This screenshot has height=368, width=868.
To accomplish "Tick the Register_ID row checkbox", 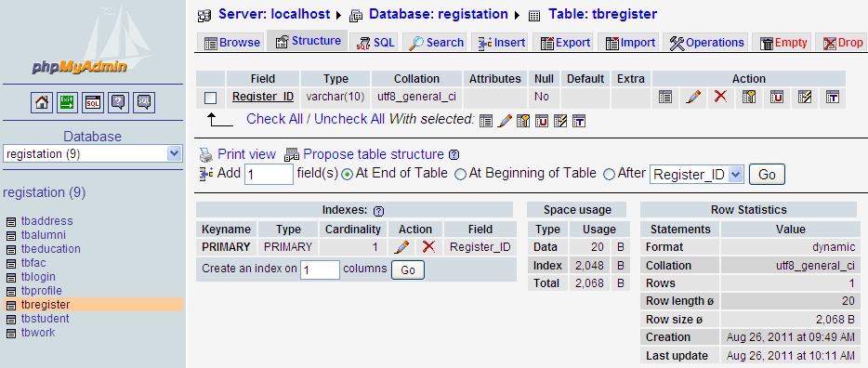I will pos(210,98).
